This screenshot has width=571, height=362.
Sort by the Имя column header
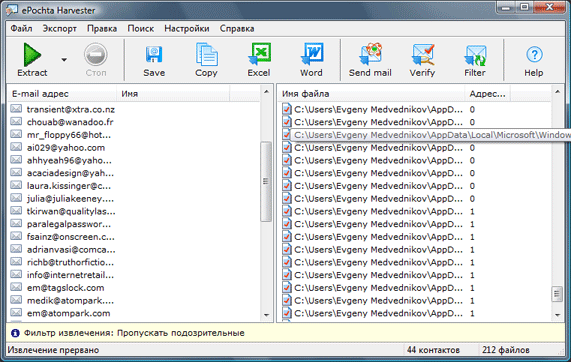[173, 94]
